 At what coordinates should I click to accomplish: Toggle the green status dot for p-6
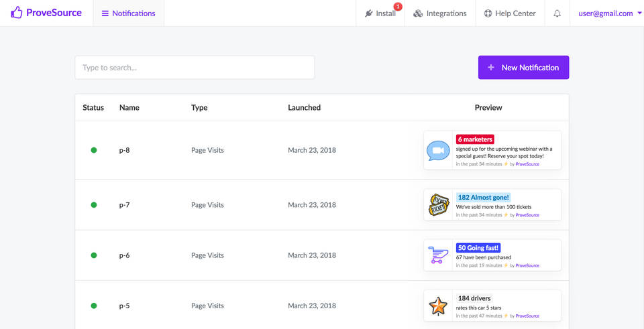pos(94,255)
